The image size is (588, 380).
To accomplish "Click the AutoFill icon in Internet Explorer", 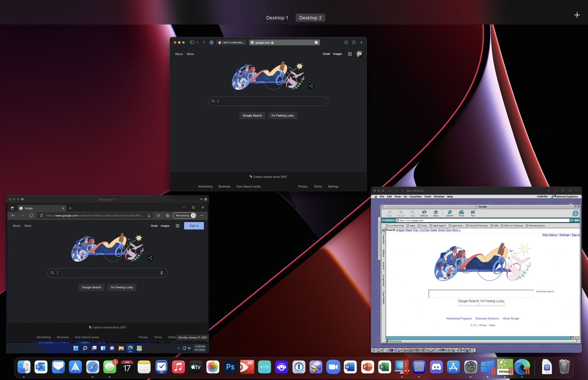I will click(450, 213).
